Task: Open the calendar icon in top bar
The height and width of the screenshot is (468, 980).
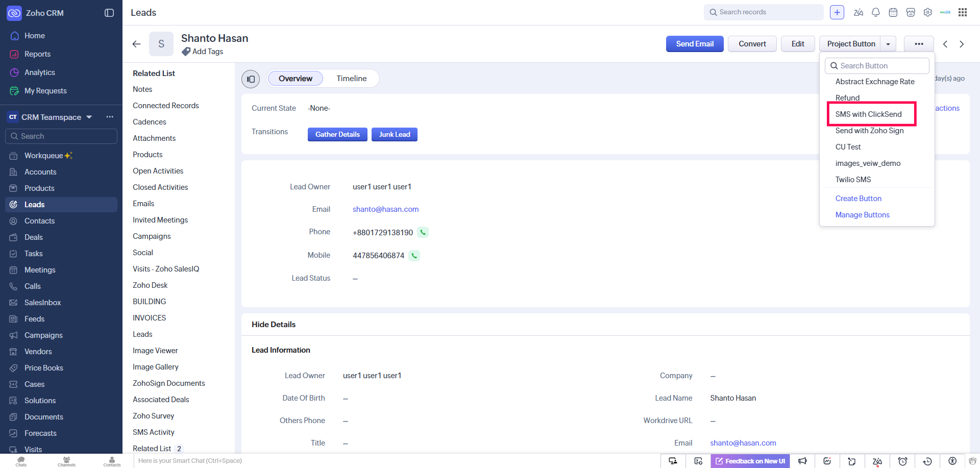Action: point(893,13)
